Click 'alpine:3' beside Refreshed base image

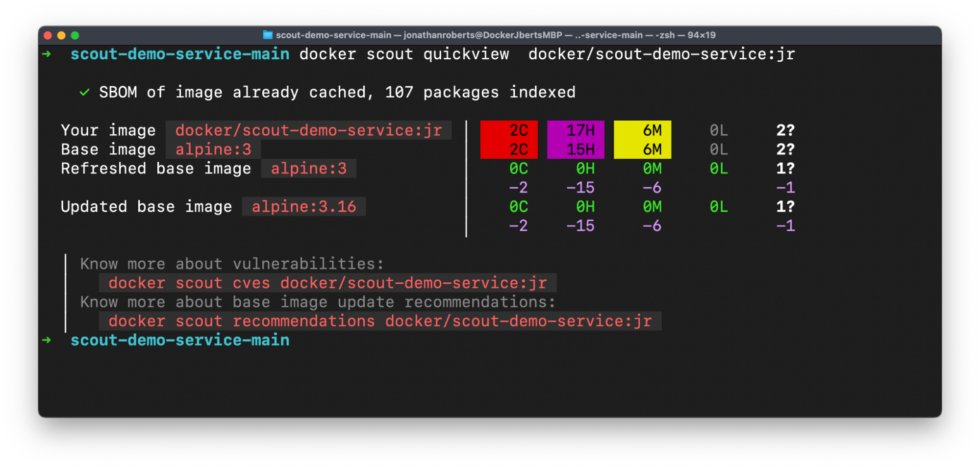tap(309, 169)
